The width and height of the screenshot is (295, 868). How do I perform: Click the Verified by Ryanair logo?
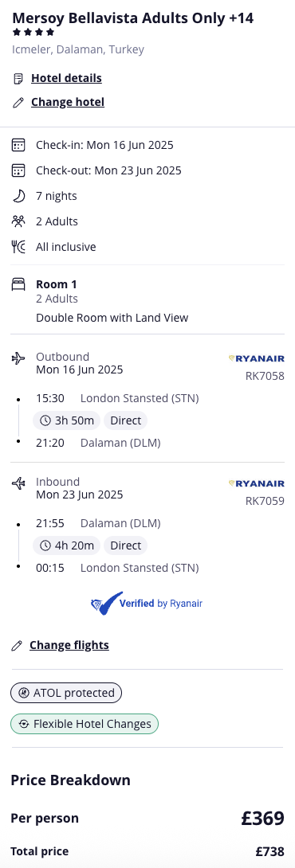(x=147, y=604)
